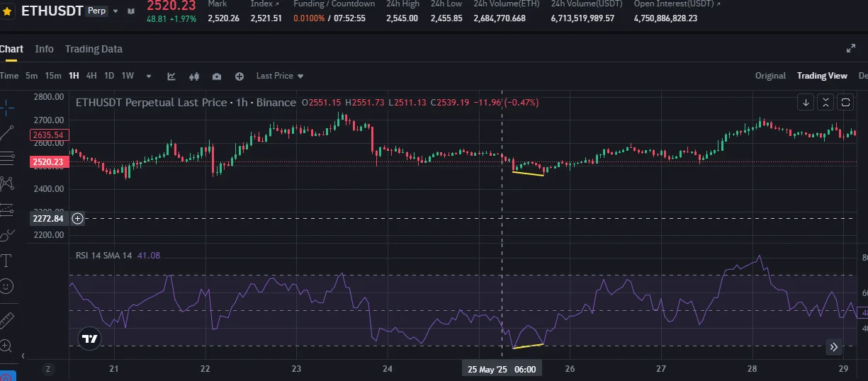Open the technical indicators icon
Screen dimensions: 868x381
tap(171, 76)
